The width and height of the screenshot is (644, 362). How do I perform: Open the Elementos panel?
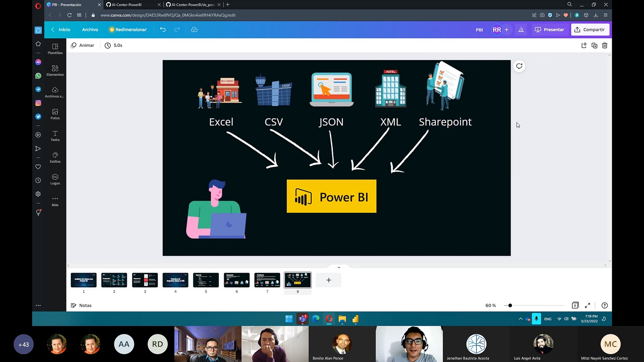point(55,70)
